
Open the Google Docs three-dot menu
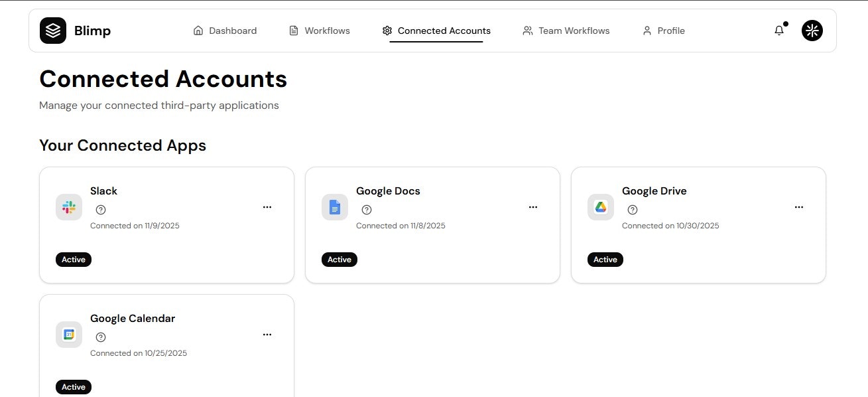533,207
